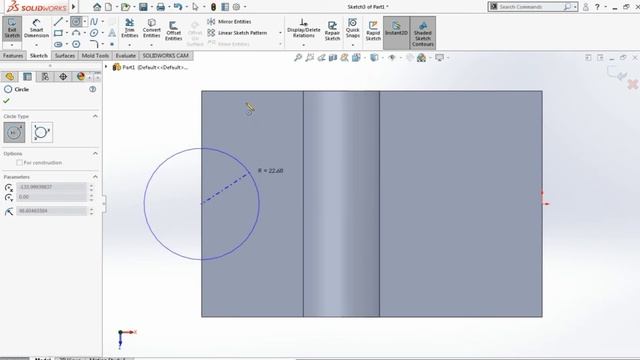Open Display/Delete Relations

coord(304,28)
